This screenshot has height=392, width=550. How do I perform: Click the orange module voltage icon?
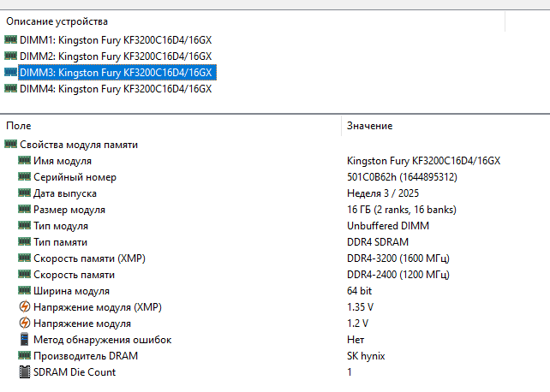24,324
